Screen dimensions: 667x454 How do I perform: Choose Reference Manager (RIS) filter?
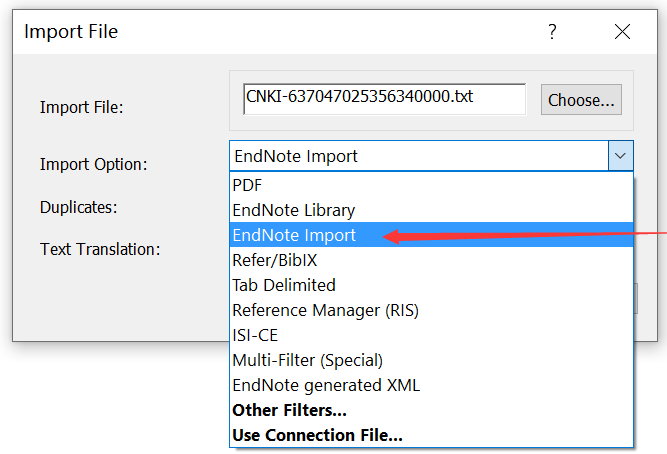[x=325, y=310]
